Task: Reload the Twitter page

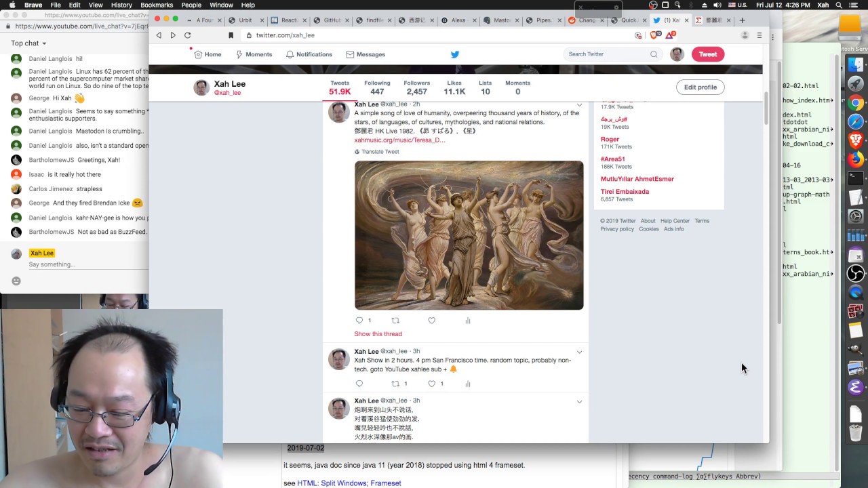Action: [x=188, y=35]
